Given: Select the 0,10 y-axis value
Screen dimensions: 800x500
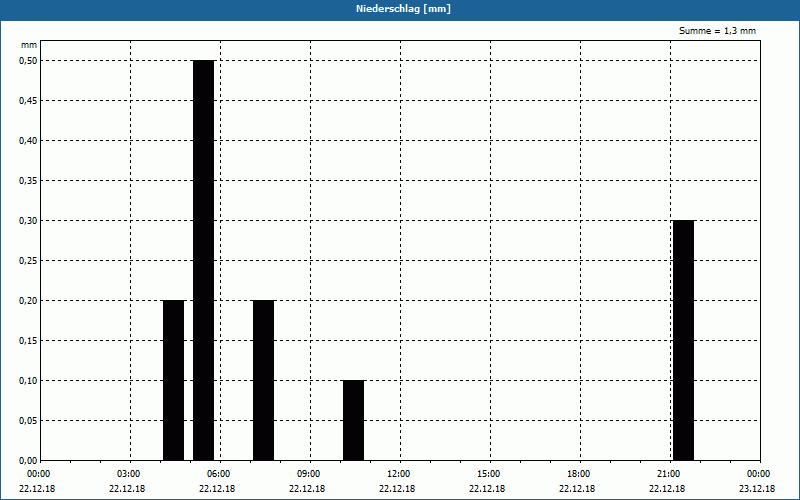Looking at the screenshot, I should [x=28, y=381].
